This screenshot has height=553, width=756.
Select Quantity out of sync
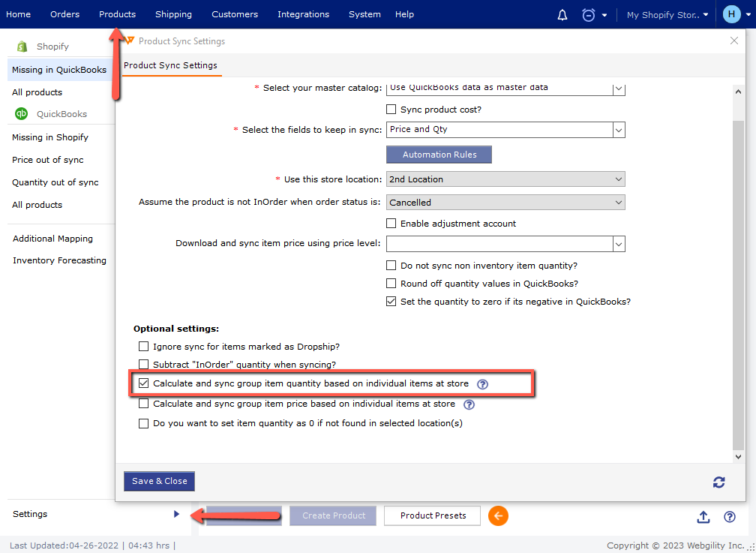click(x=55, y=182)
